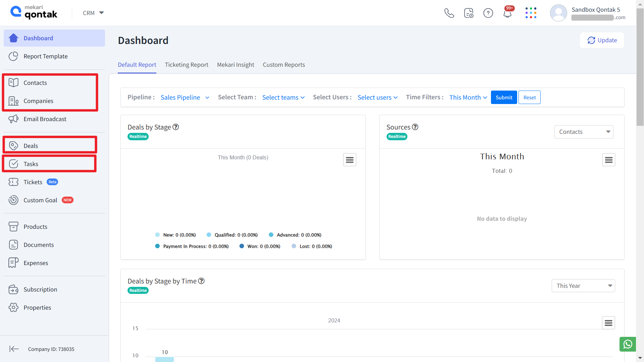Click the Tasks checkmark icon
Viewport: 644px width, 362px height.
(13, 164)
